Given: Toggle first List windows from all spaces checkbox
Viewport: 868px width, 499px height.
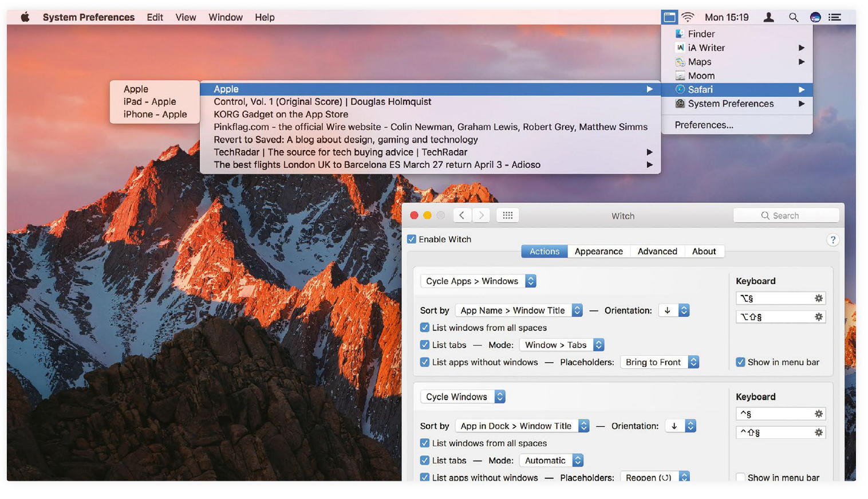Looking at the screenshot, I should (x=425, y=328).
